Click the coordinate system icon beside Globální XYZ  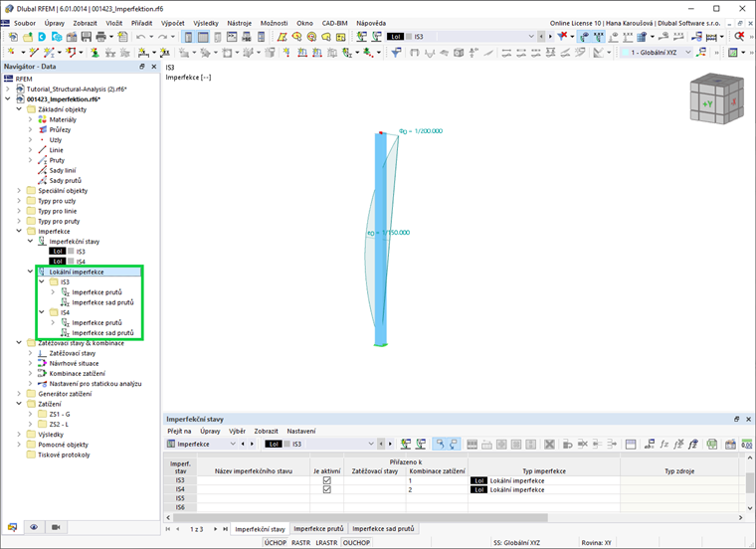[702, 52]
